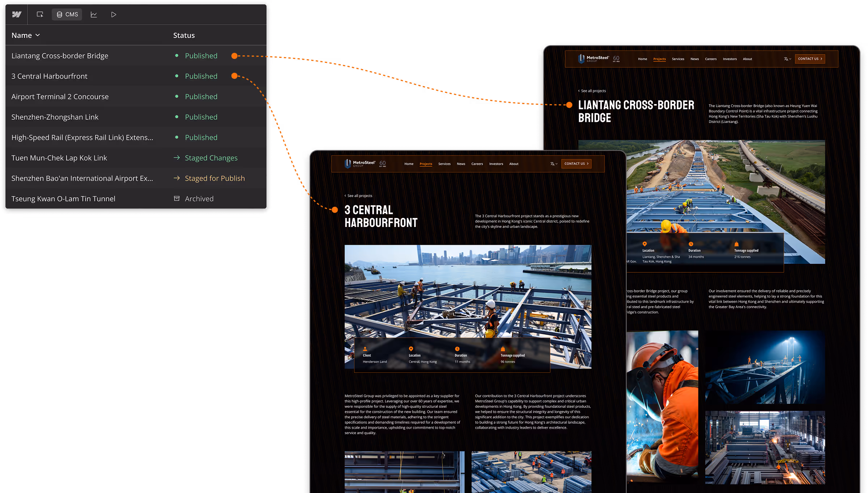The height and width of the screenshot is (493, 868).
Task: Click Contact Us button on Liantang Bridge page
Action: click(x=810, y=59)
